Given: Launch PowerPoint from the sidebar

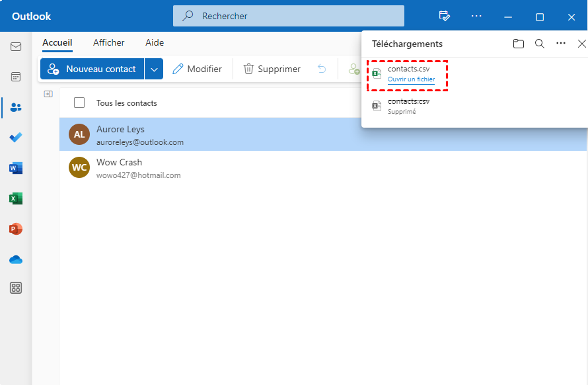Looking at the screenshot, I should (x=16, y=229).
